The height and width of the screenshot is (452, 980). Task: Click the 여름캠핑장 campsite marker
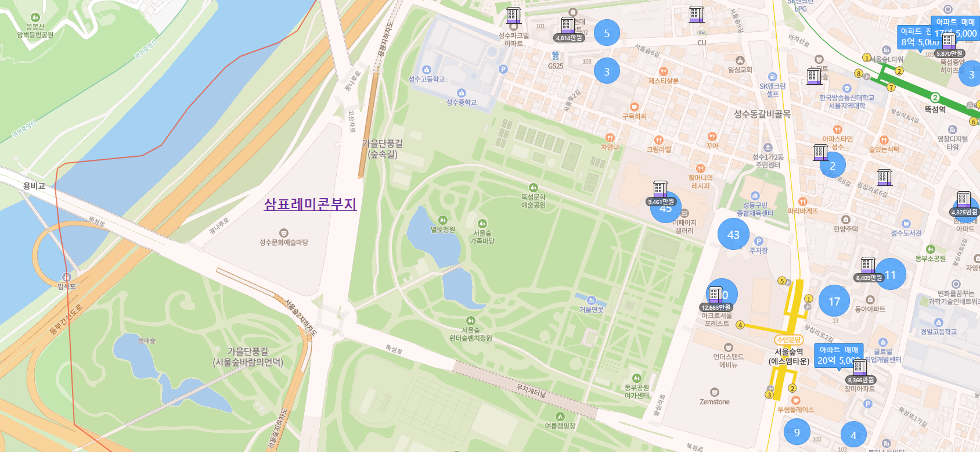pos(560,417)
